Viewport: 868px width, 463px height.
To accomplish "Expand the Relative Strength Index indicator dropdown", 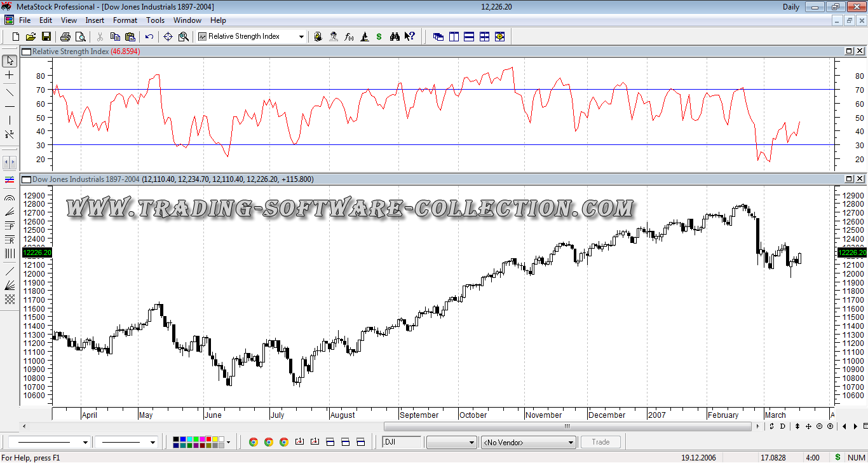I will [x=301, y=37].
